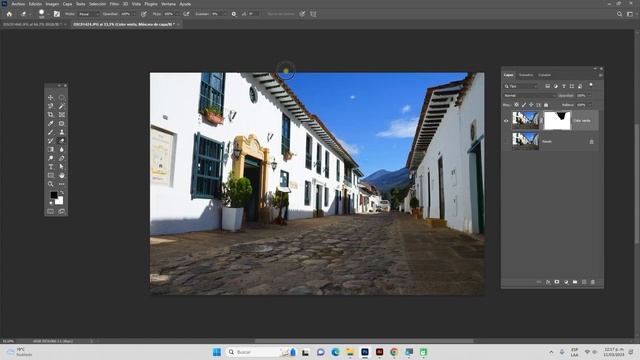This screenshot has height=360, width=640.
Task: Toggle Quick Mask mode in toolbox
Action: (x=51, y=211)
